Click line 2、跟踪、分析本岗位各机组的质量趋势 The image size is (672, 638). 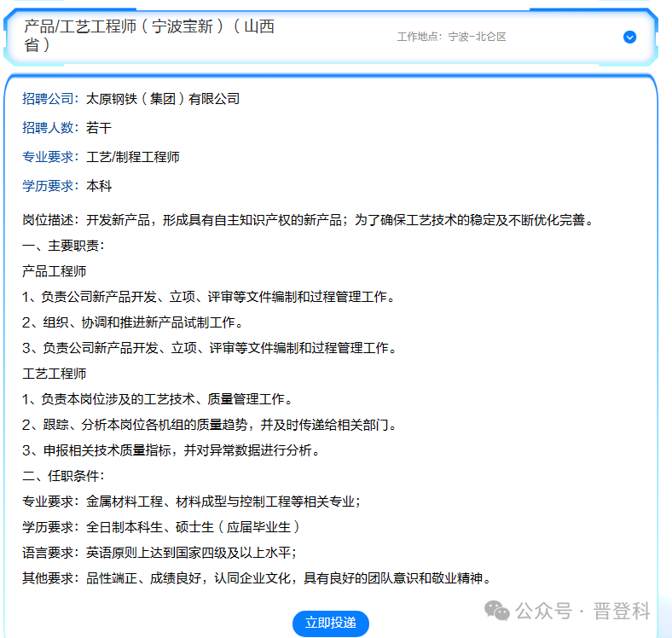click(209, 425)
